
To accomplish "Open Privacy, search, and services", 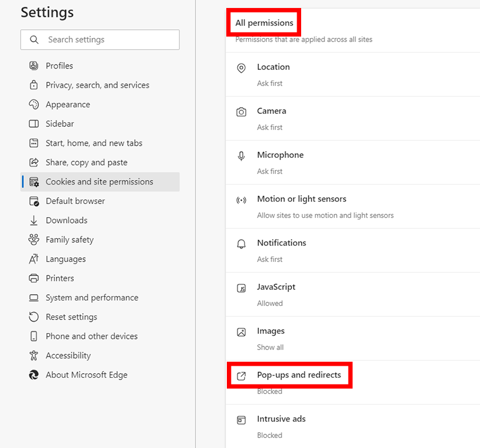I will tap(97, 85).
